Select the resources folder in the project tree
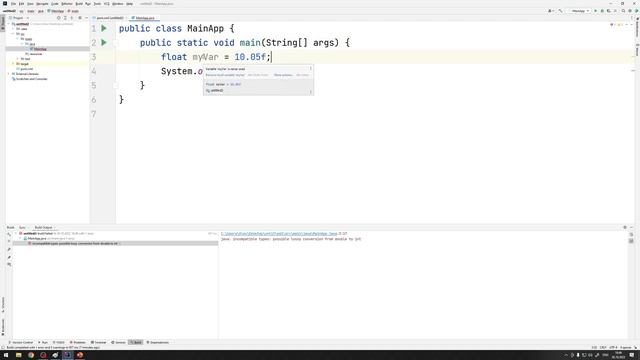Image resolution: width=640 pixels, height=360 pixels. click(35, 54)
